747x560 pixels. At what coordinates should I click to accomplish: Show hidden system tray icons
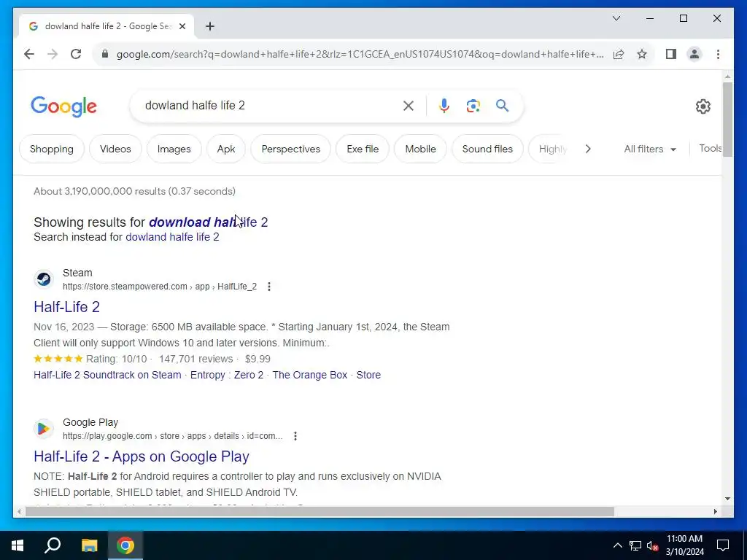pos(617,545)
